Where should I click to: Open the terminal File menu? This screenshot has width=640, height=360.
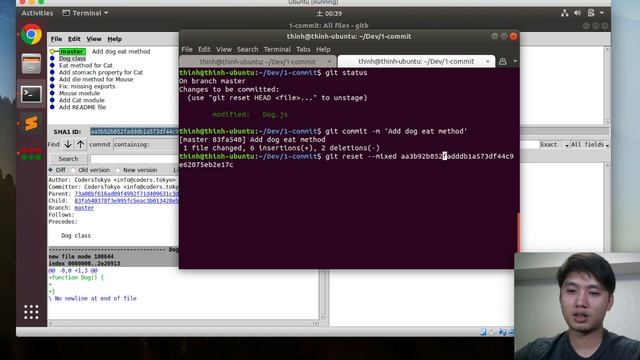click(187, 49)
